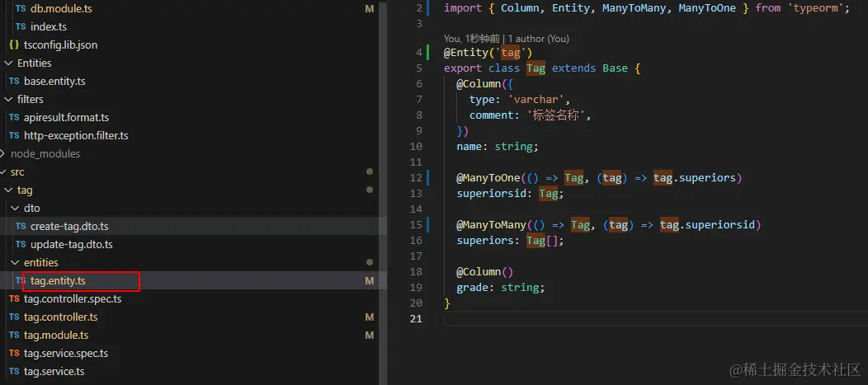Click 'name: string;' on line 10
868x385 pixels.
pos(497,147)
